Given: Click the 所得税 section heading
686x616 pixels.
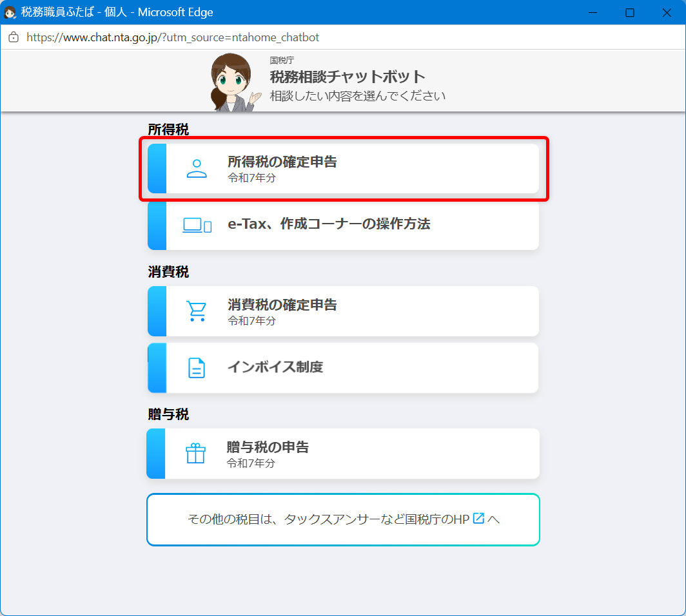Looking at the screenshot, I should pyautogui.click(x=168, y=130).
